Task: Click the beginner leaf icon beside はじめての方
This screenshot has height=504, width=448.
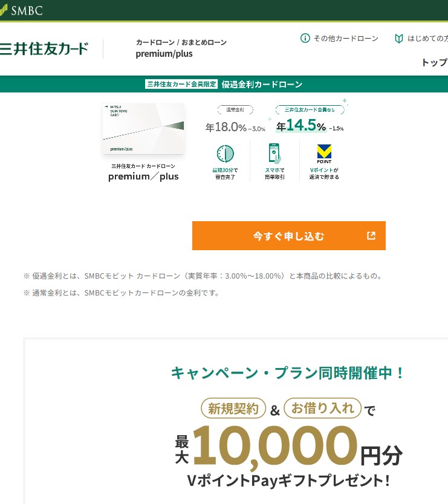Action: point(399,39)
